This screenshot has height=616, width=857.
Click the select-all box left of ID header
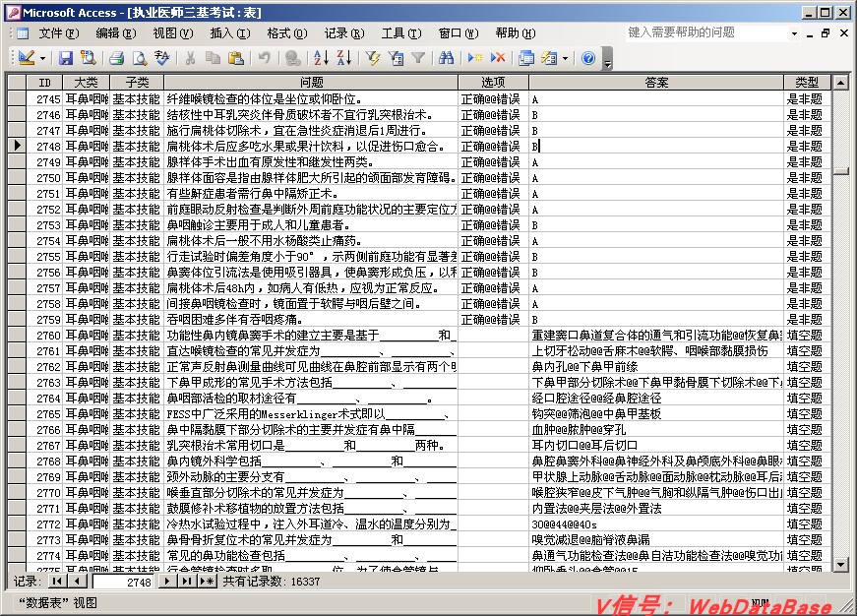pos(17,82)
